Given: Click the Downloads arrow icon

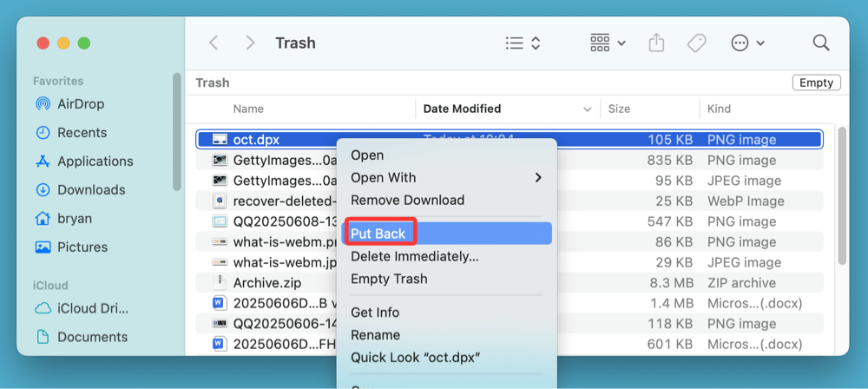Looking at the screenshot, I should coord(43,190).
